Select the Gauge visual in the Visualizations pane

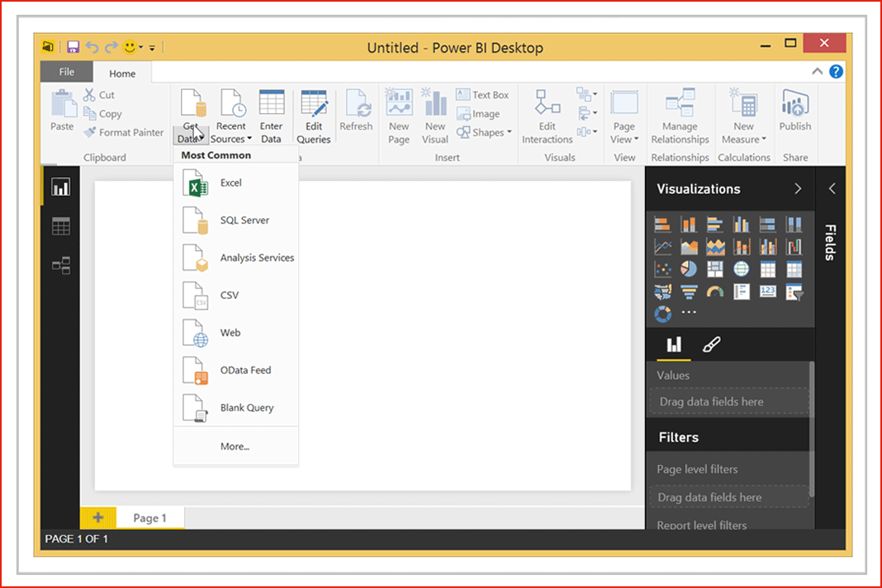(x=715, y=291)
